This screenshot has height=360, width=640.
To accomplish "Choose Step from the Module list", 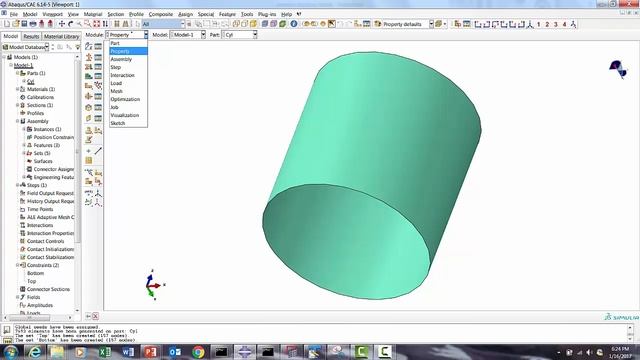I will (128, 67).
